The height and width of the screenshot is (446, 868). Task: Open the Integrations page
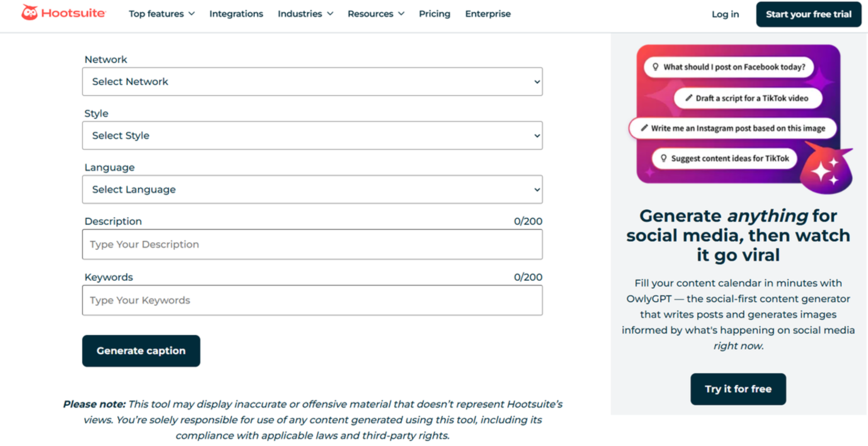236,14
